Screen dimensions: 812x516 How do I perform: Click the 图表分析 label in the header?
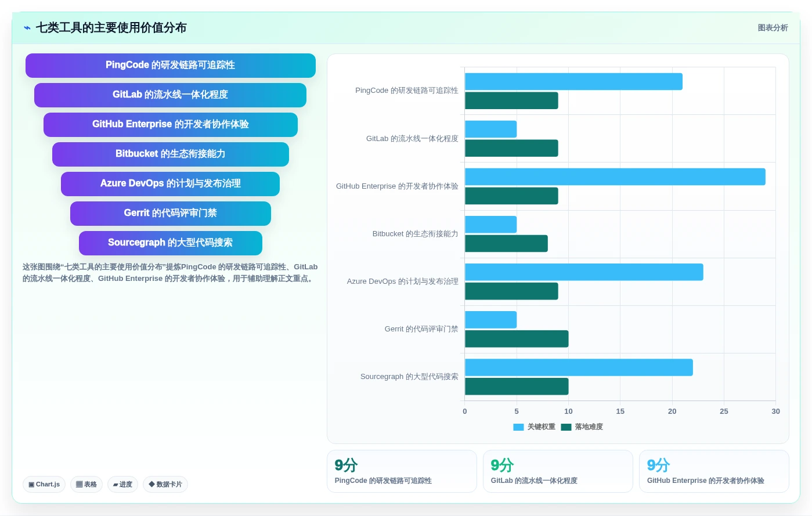tap(773, 28)
